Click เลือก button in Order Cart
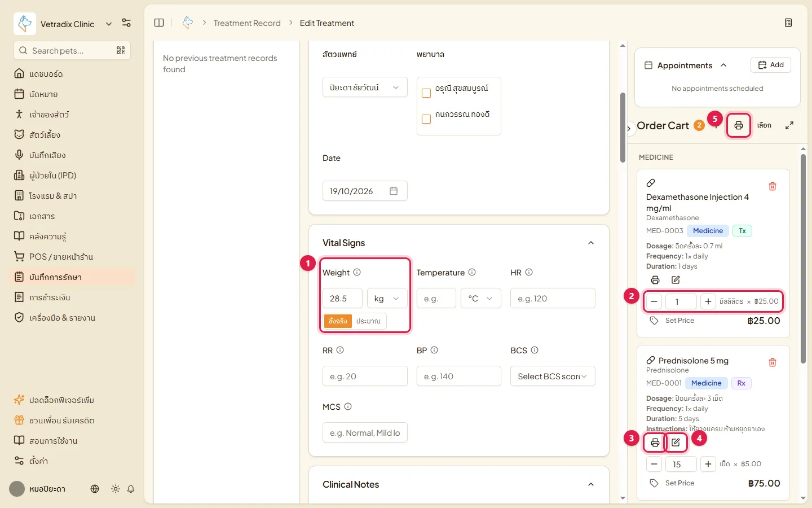The height and width of the screenshot is (508, 812). coord(764,125)
